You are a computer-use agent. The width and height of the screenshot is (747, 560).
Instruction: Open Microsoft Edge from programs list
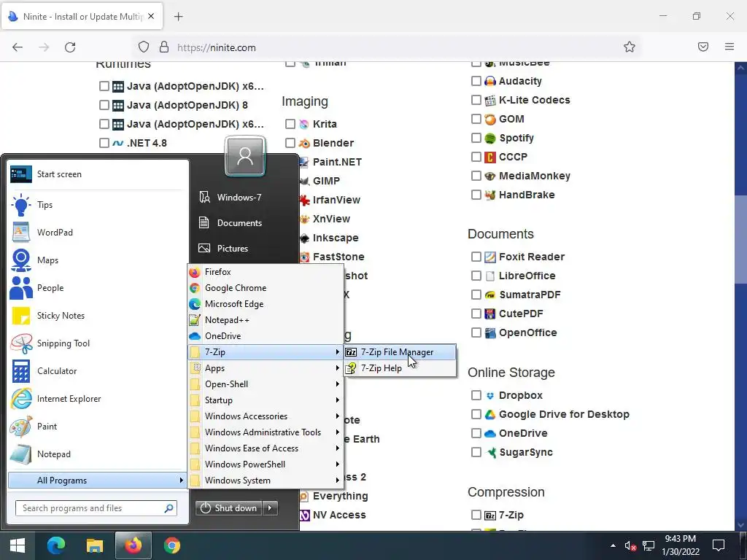pyautogui.click(x=266, y=304)
